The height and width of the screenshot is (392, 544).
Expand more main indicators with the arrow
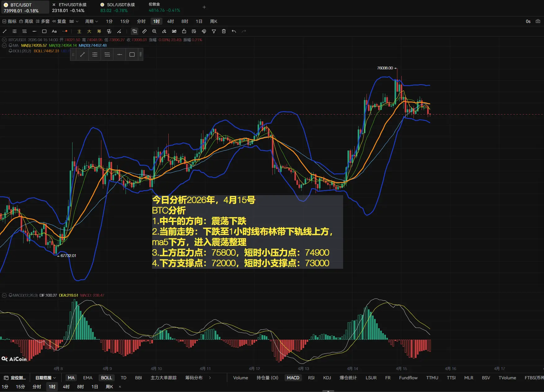pos(210,378)
